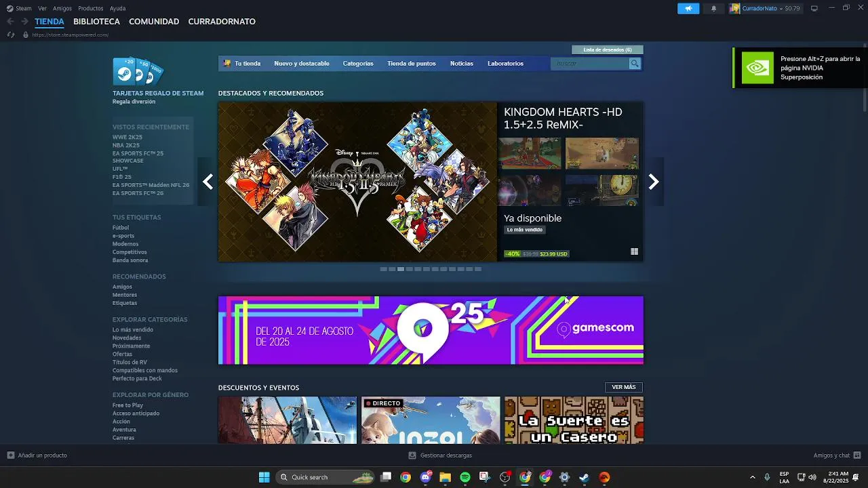Image resolution: width=868 pixels, height=488 pixels.
Task: Click the gamescom event banner
Action: click(431, 330)
